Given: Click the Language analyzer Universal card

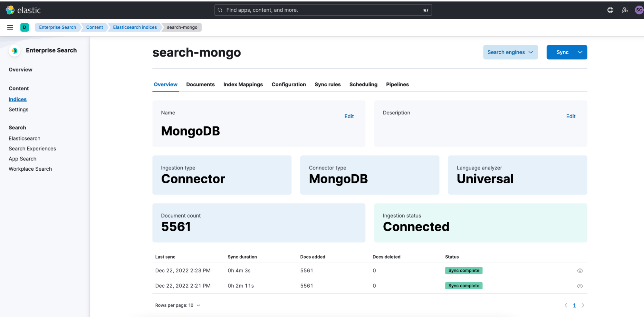Looking at the screenshot, I should [518, 175].
